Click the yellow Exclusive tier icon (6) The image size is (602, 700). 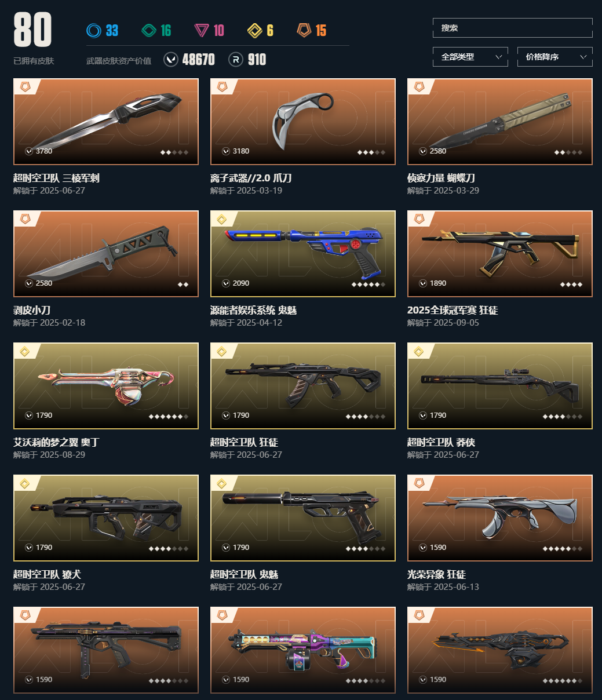pyautogui.click(x=255, y=30)
